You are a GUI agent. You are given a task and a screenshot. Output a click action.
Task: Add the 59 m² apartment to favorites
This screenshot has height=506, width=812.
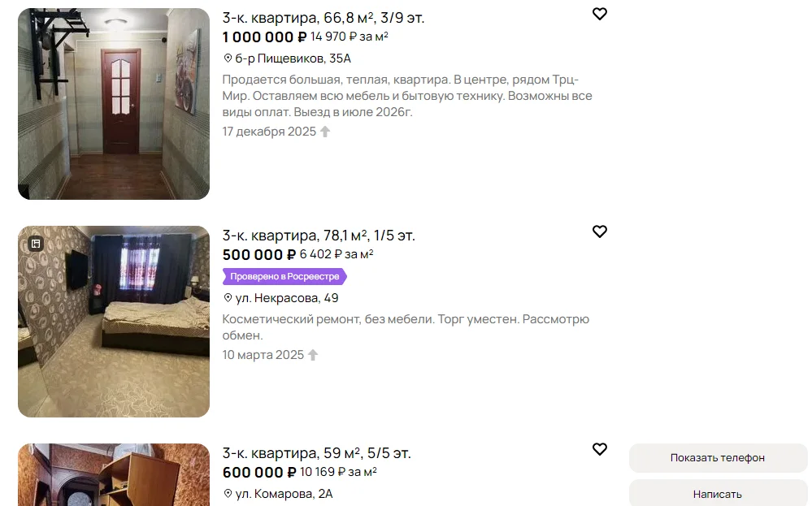point(600,450)
